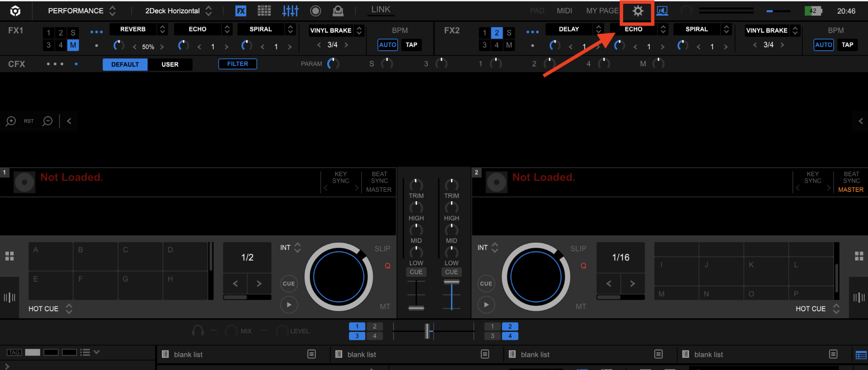Zoom in on the waveform
The height and width of the screenshot is (370, 868).
pyautogui.click(x=11, y=121)
